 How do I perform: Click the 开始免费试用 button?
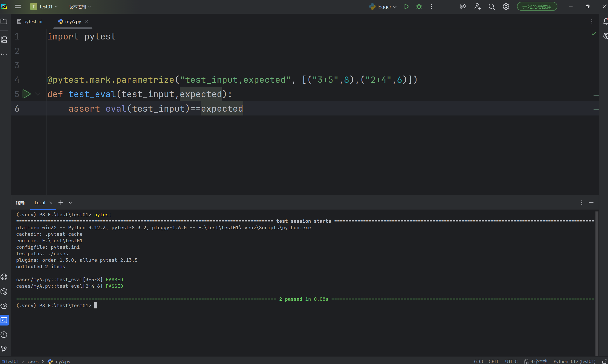[537, 7]
